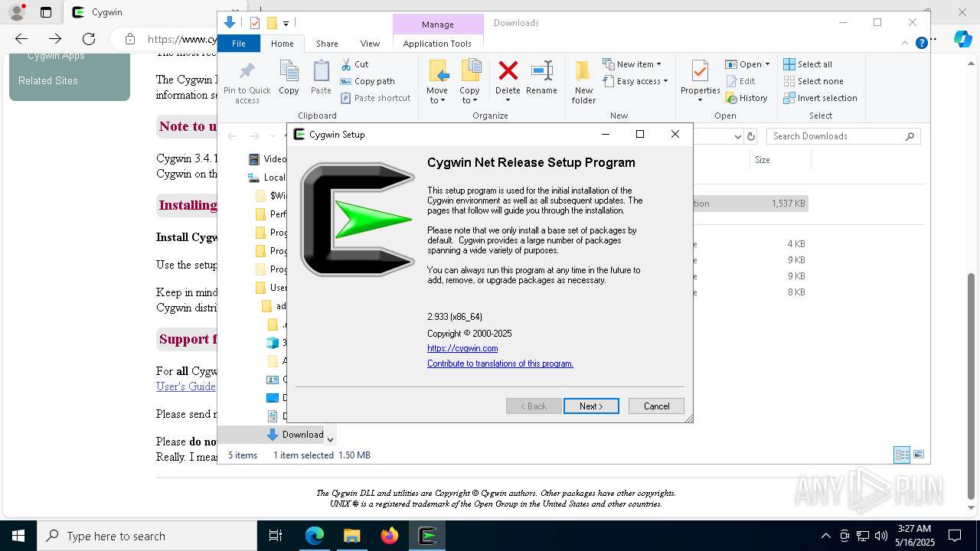This screenshot has height=551, width=980.
Task: Click Related Sites in the browser sidebar
Action: pyautogui.click(x=47, y=80)
